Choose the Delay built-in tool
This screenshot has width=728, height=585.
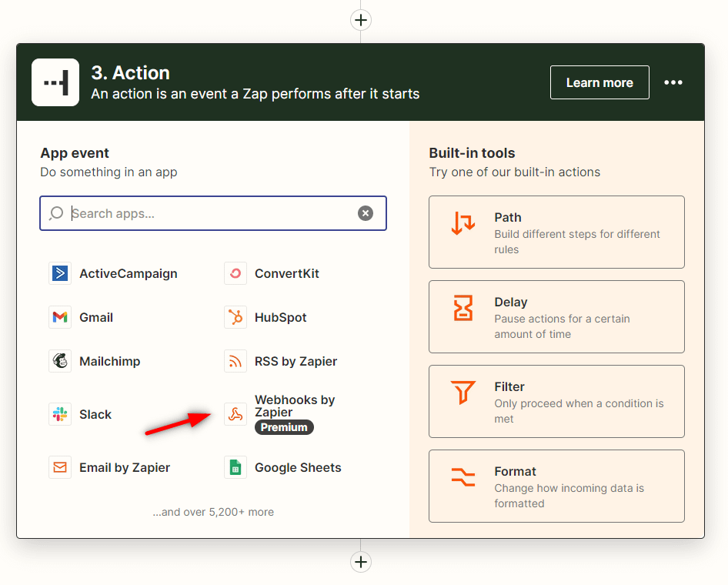(556, 316)
